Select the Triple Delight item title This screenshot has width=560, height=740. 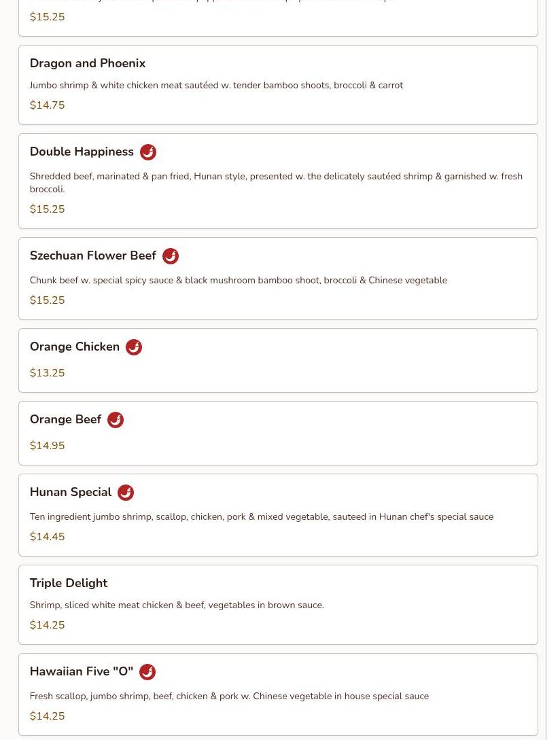coord(69,583)
